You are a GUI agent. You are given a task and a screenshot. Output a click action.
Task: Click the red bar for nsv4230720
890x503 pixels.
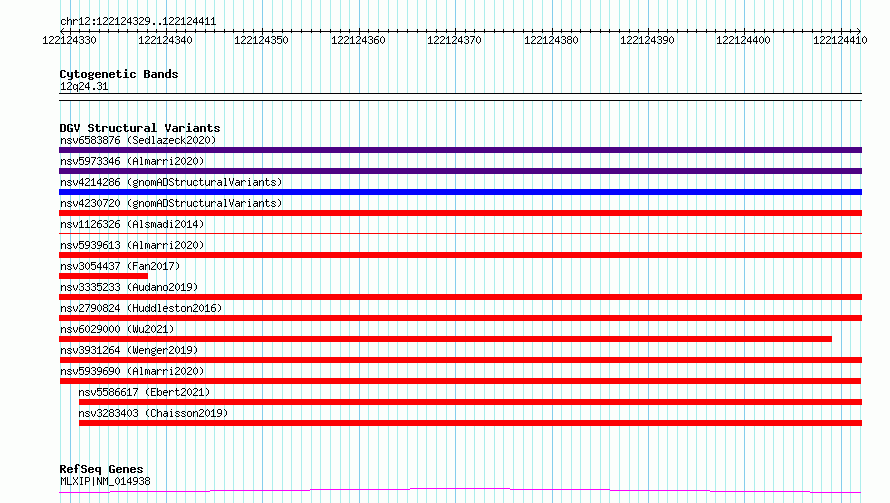coord(460,213)
